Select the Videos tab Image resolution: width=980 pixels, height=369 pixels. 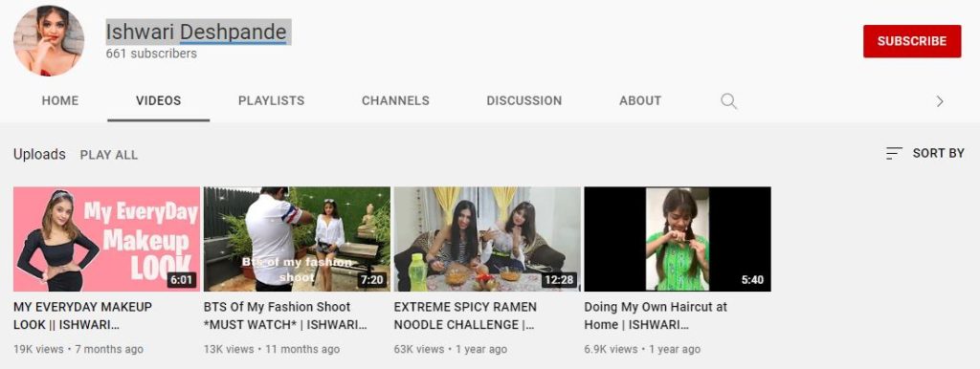pos(159,100)
